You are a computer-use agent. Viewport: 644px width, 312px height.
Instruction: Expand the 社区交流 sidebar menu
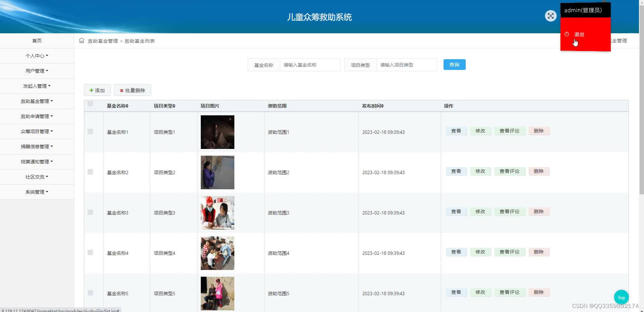click(x=37, y=177)
